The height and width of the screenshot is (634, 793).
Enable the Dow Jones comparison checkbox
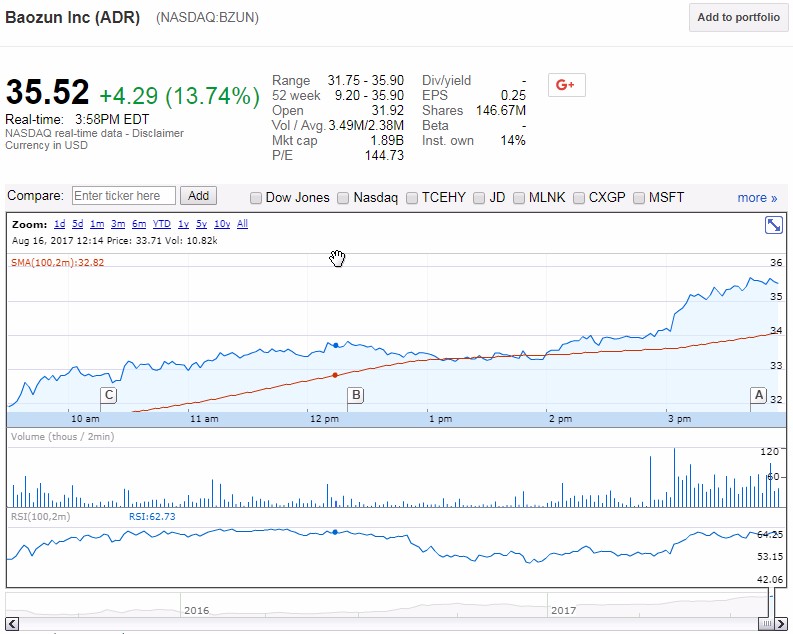pos(256,198)
